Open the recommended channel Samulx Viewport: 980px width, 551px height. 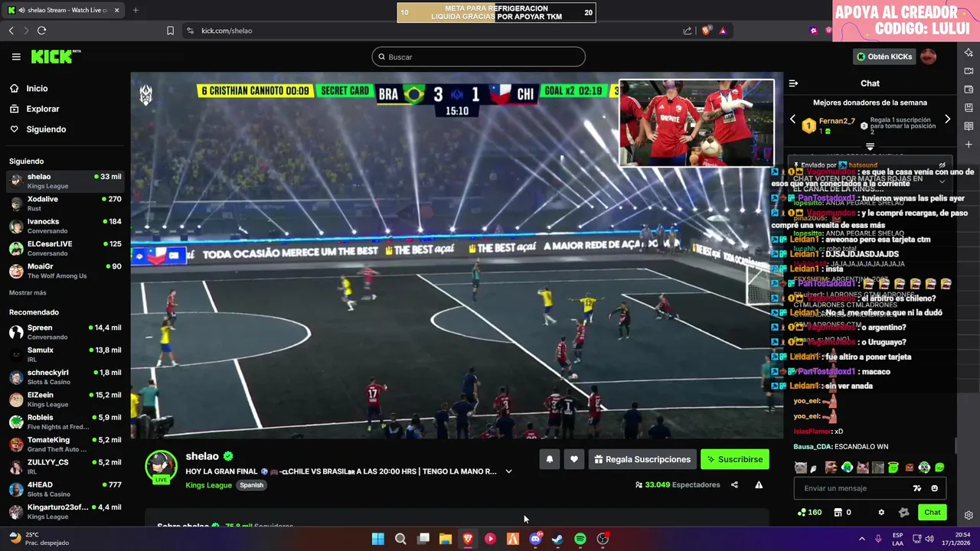pos(65,354)
